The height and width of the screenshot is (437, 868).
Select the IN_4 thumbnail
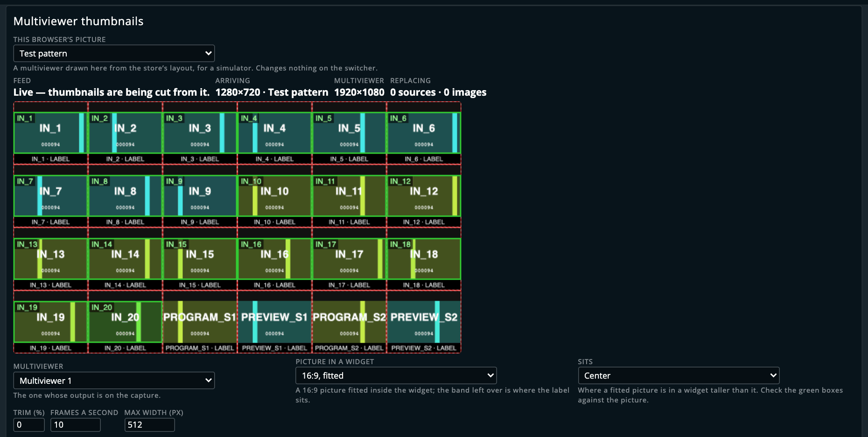(x=274, y=133)
